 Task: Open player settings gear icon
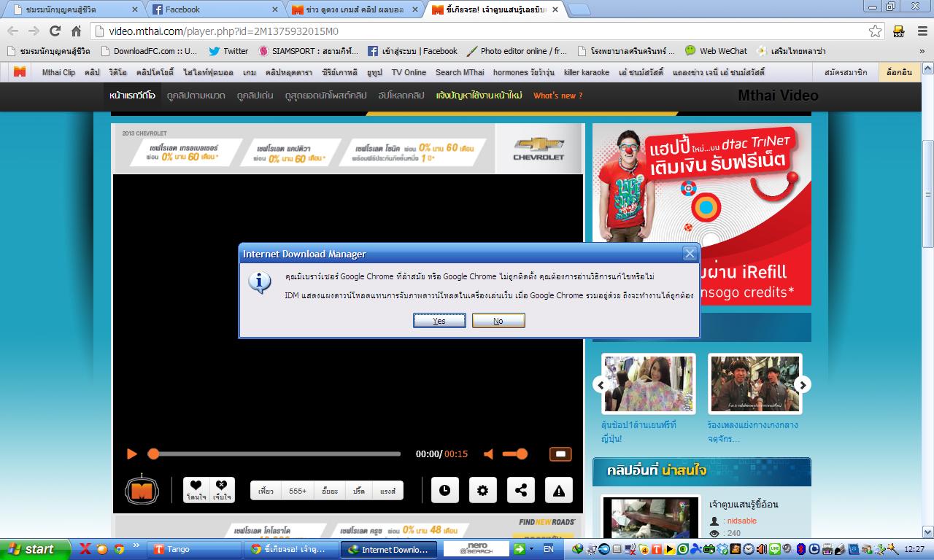[x=482, y=491]
